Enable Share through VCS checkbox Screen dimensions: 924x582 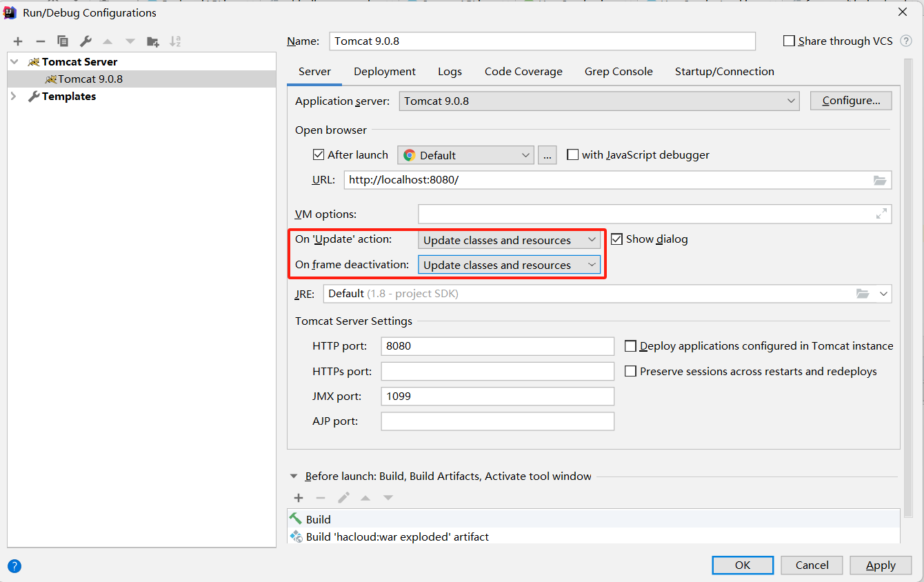coord(790,41)
